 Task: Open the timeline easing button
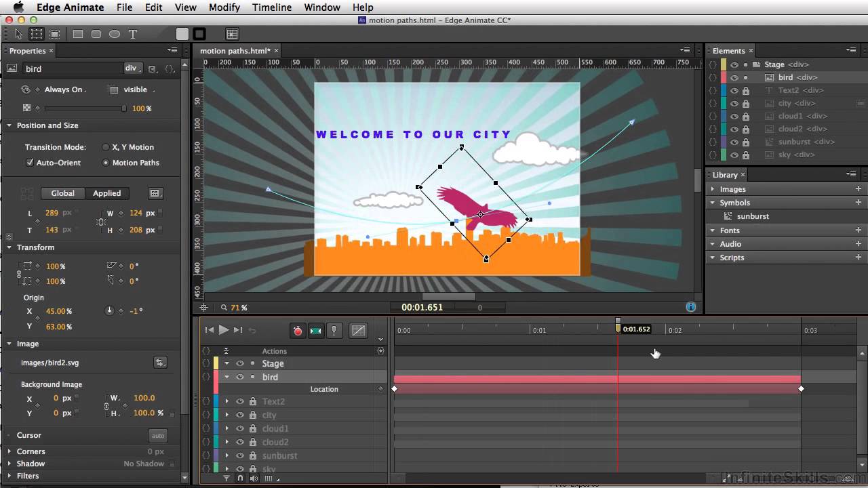coord(358,331)
